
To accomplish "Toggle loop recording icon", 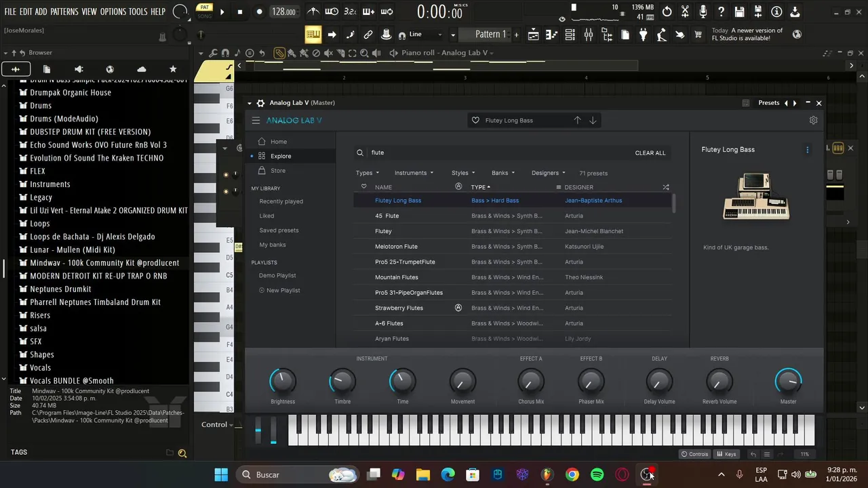I will pyautogui.click(x=387, y=12).
